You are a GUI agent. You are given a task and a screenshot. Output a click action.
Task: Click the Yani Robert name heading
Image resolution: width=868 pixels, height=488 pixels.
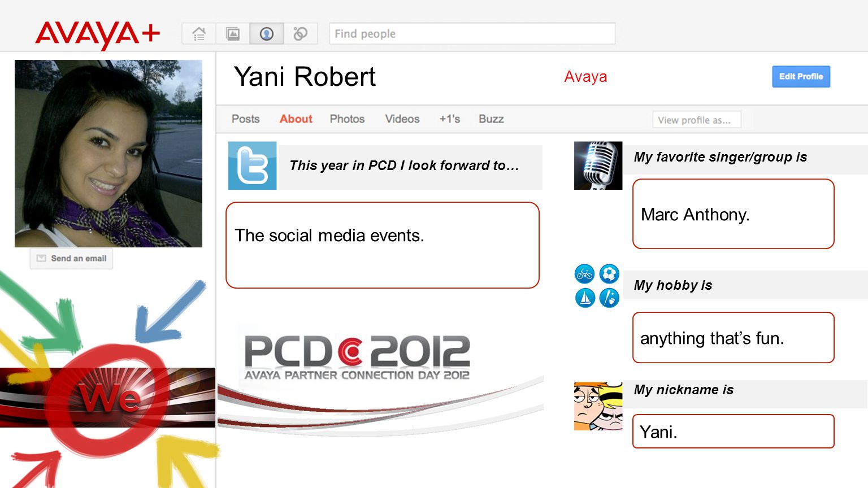point(305,77)
